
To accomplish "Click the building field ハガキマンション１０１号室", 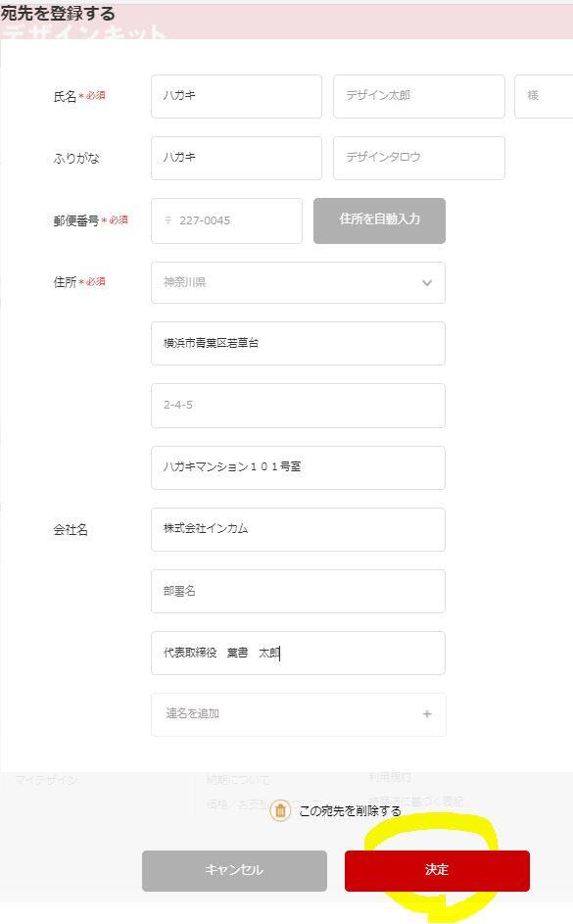I will click(x=298, y=467).
